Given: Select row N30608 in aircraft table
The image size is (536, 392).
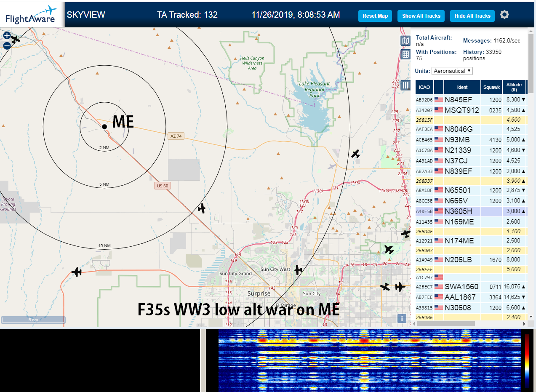Looking at the screenshot, I should (471, 308).
